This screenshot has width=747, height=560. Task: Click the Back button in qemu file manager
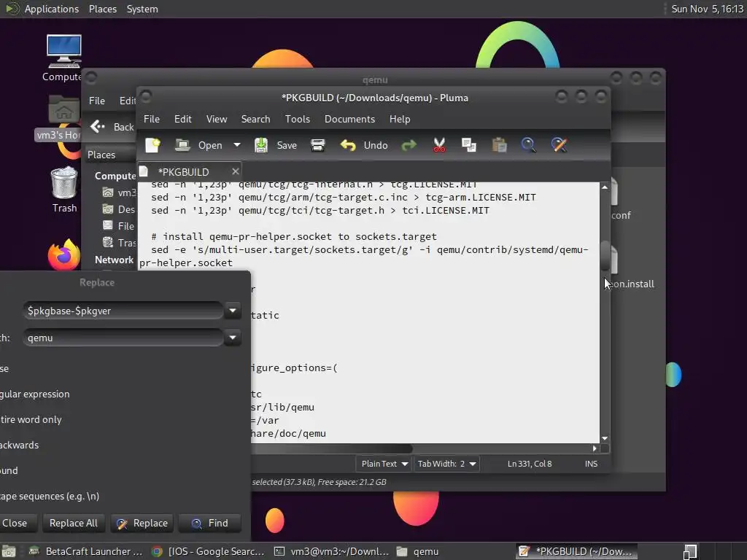click(112, 127)
